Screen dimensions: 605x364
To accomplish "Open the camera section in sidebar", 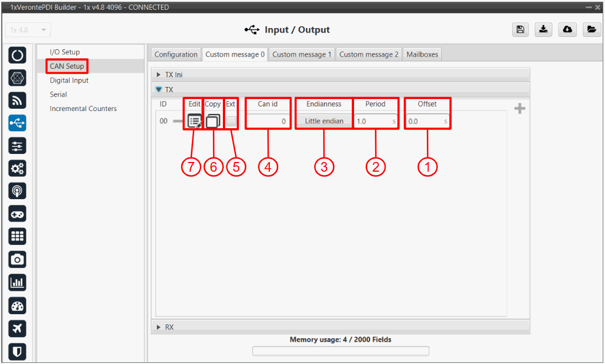I will pyautogui.click(x=18, y=259).
